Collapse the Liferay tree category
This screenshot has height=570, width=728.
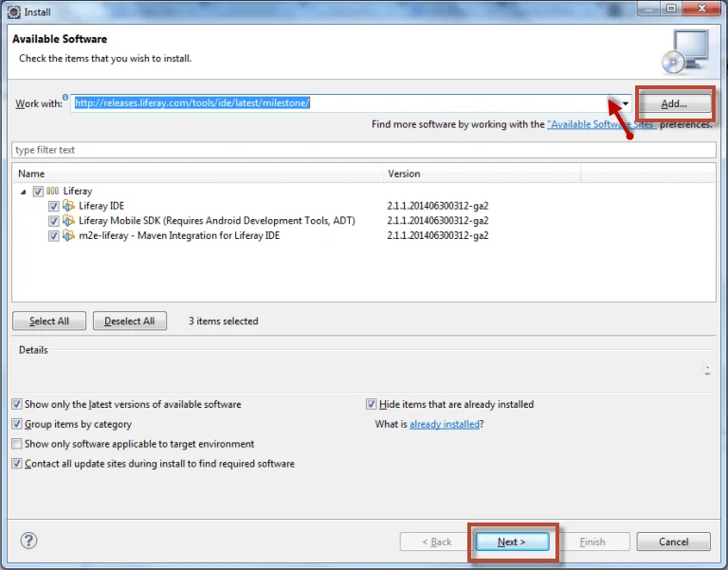[x=23, y=192]
